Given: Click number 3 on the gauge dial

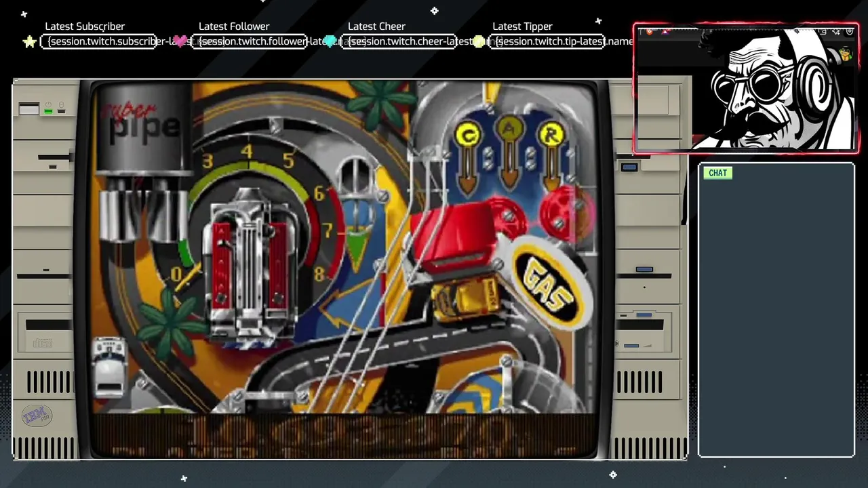Looking at the screenshot, I should coord(208,162).
